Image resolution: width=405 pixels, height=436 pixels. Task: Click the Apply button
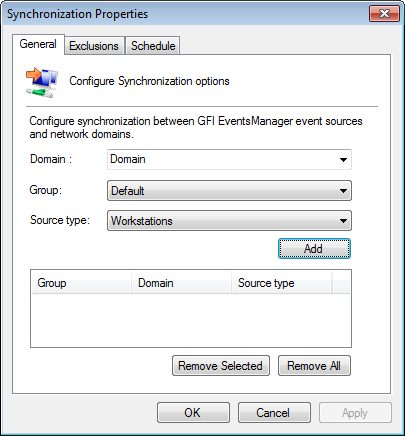(x=355, y=413)
